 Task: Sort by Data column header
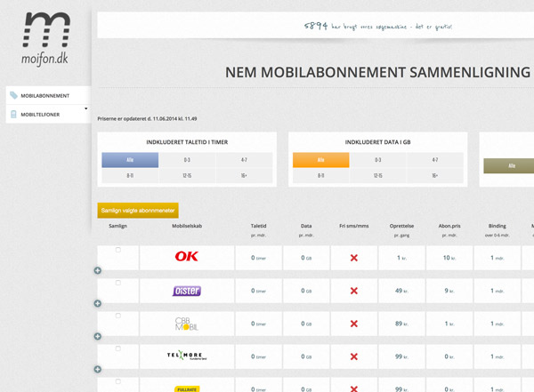(306, 226)
